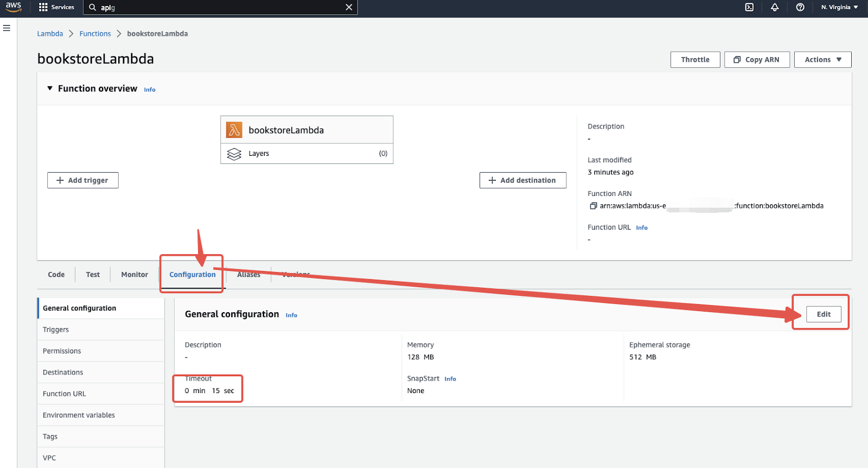Clear the search box with the X icon
Screen dimensions: 868x468
point(349,7)
